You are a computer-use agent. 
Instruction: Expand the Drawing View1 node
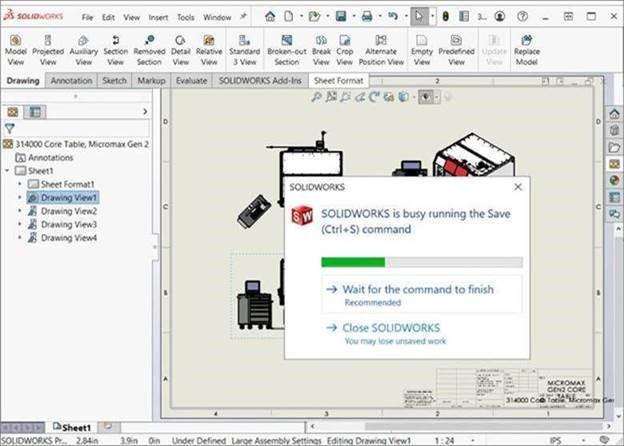click(x=20, y=197)
